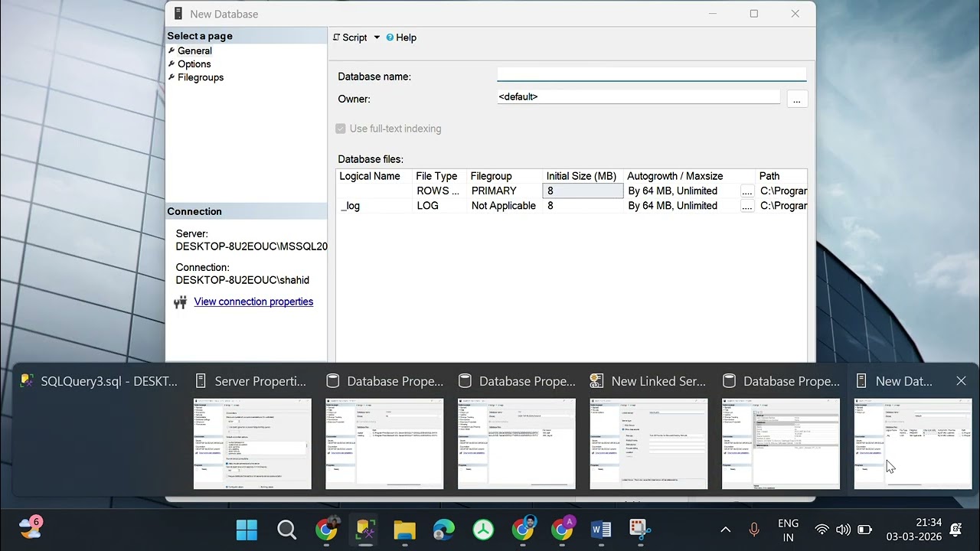Open Wi-Fi network settings icon
The image size is (980, 551).
point(822,530)
